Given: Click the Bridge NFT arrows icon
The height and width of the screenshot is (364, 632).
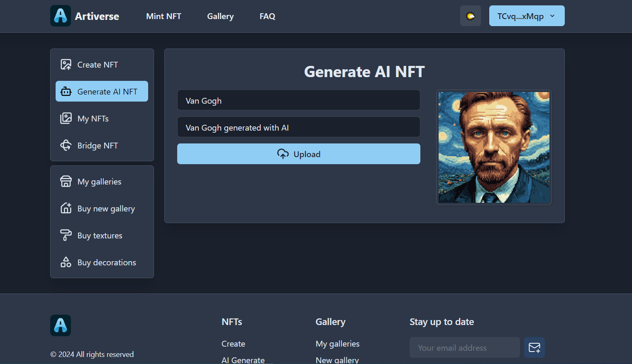Looking at the screenshot, I should point(66,145).
